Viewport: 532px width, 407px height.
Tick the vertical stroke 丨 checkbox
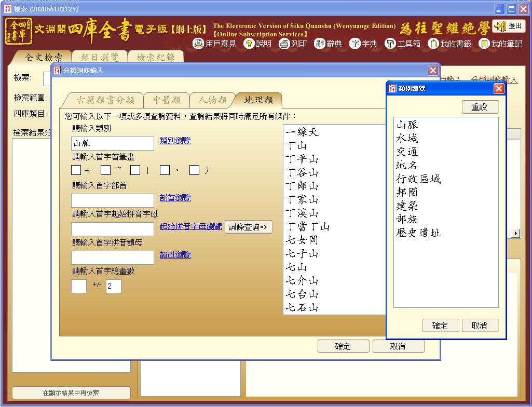135,170
